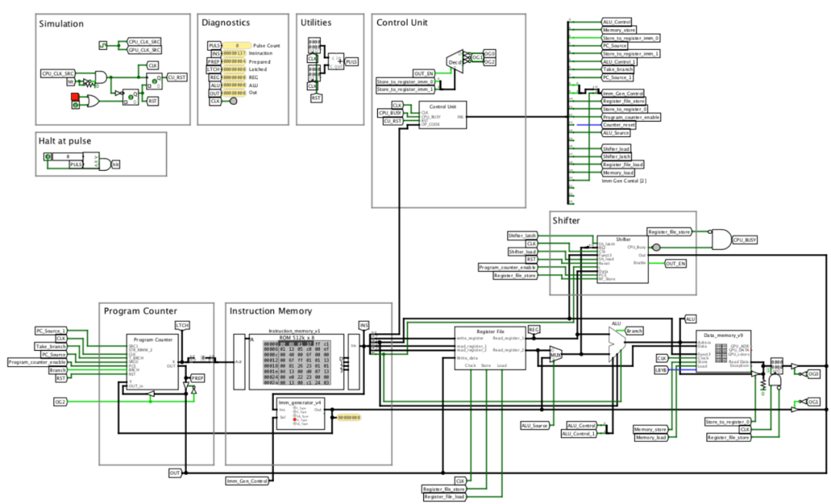Toggle the green input pin in Halt at pulse
The width and height of the screenshot is (831, 504).
(48, 157)
